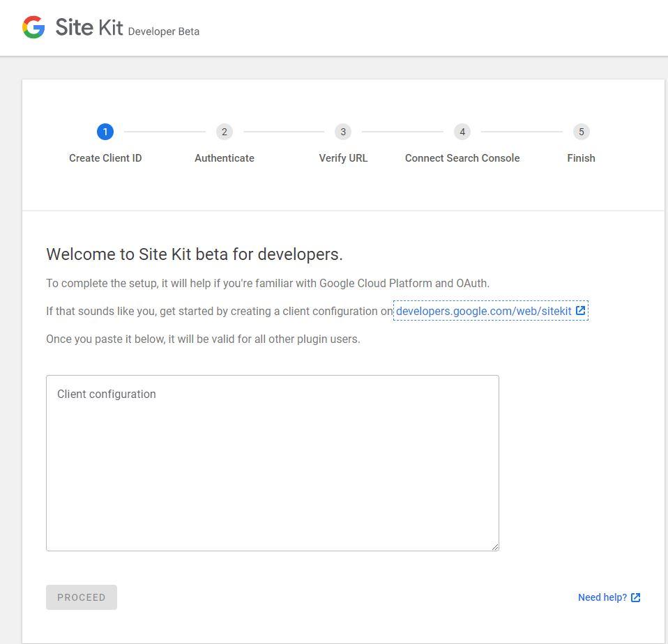Select step 4 circle in the stepper

[462, 132]
